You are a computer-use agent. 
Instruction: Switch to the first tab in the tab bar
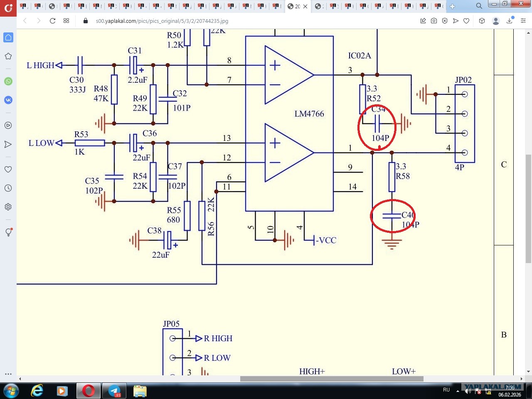(23, 6)
